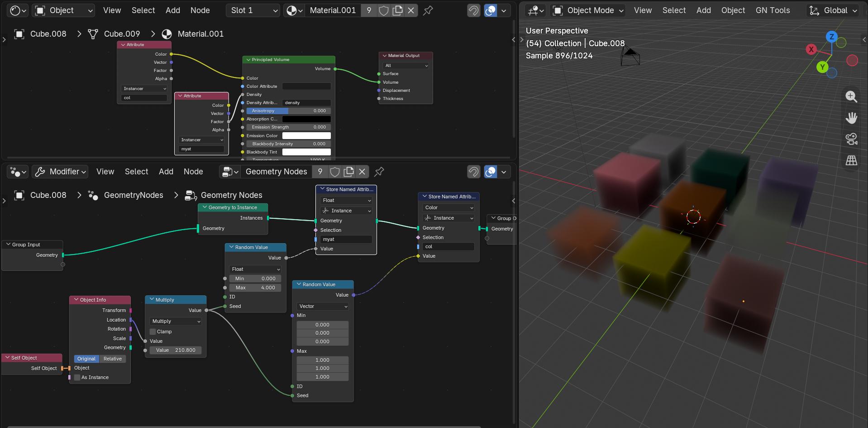Click the X axis on navigation gizmo

click(811, 49)
